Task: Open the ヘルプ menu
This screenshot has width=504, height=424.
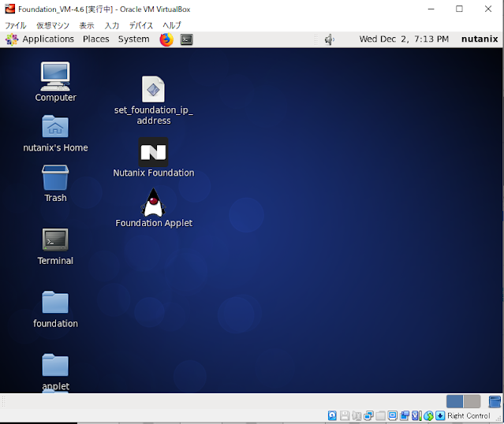Action: point(172,25)
